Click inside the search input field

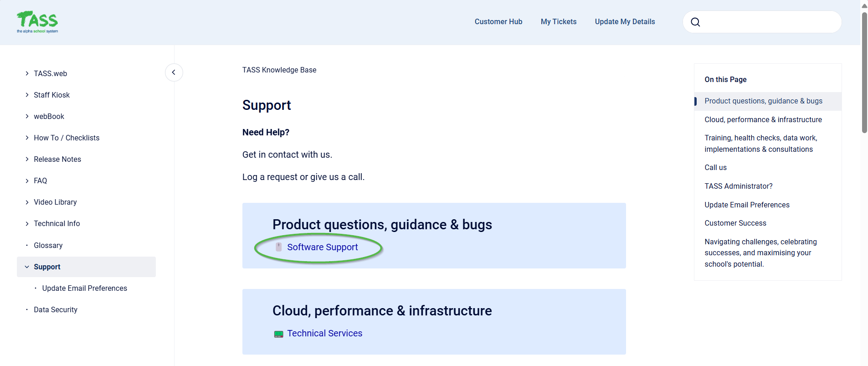(x=770, y=22)
